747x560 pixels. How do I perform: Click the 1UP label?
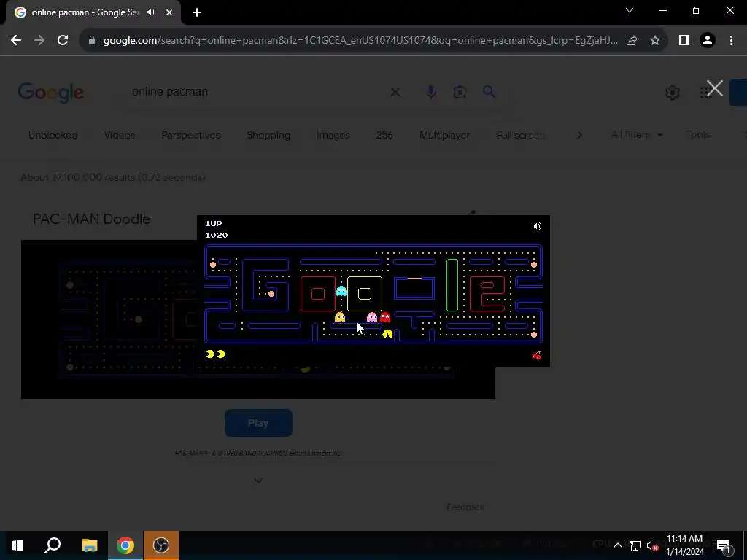tap(214, 223)
